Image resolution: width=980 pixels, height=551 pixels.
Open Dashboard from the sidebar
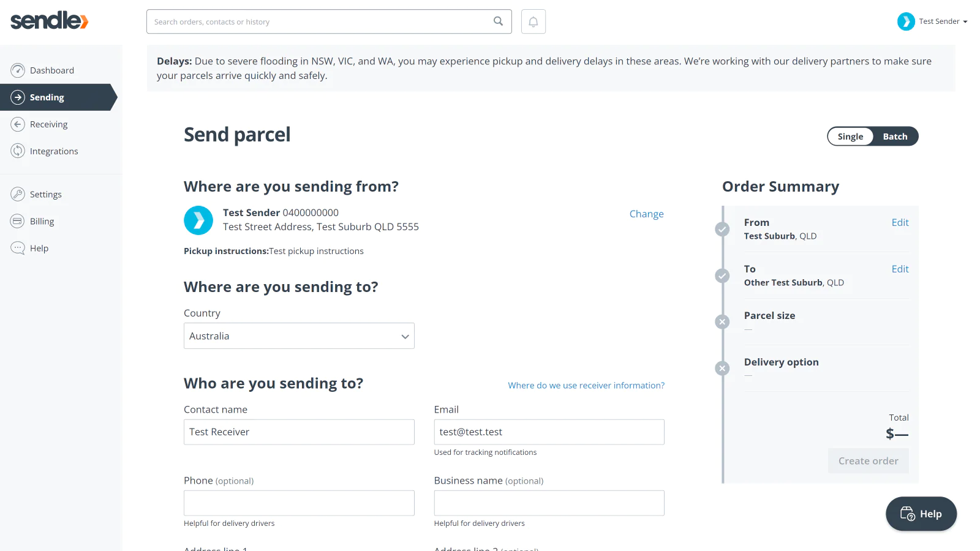click(x=51, y=70)
